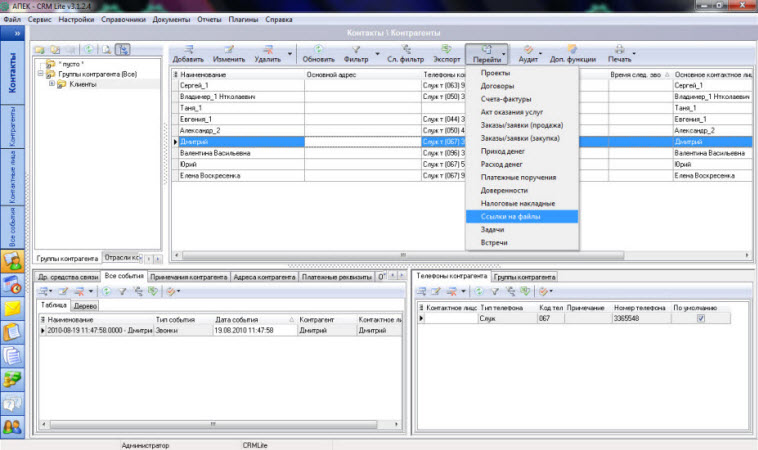The height and width of the screenshot is (450, 758).
Task: Choose Счета-фактуры from the menu
Action: [x=522, y=99]
